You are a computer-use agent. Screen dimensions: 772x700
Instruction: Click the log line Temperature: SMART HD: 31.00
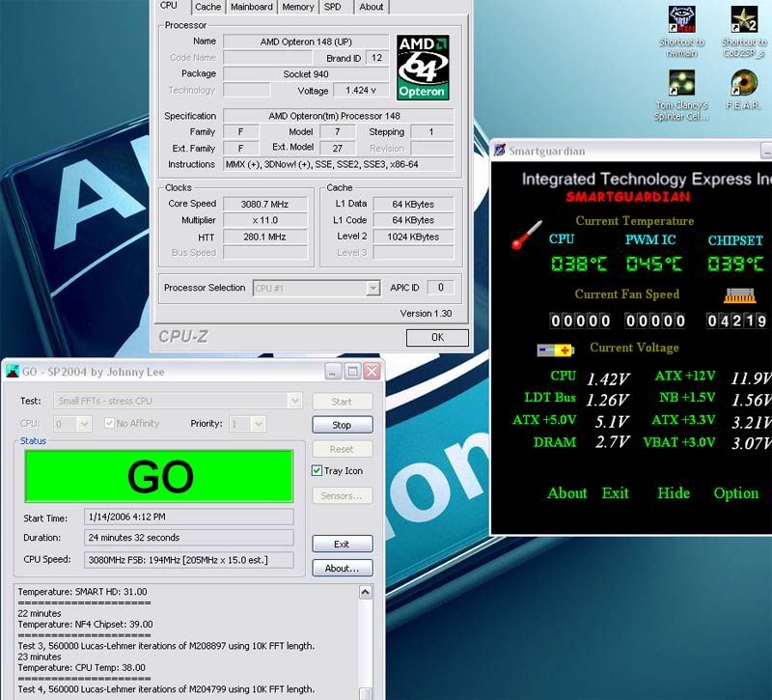pos(82,592)
